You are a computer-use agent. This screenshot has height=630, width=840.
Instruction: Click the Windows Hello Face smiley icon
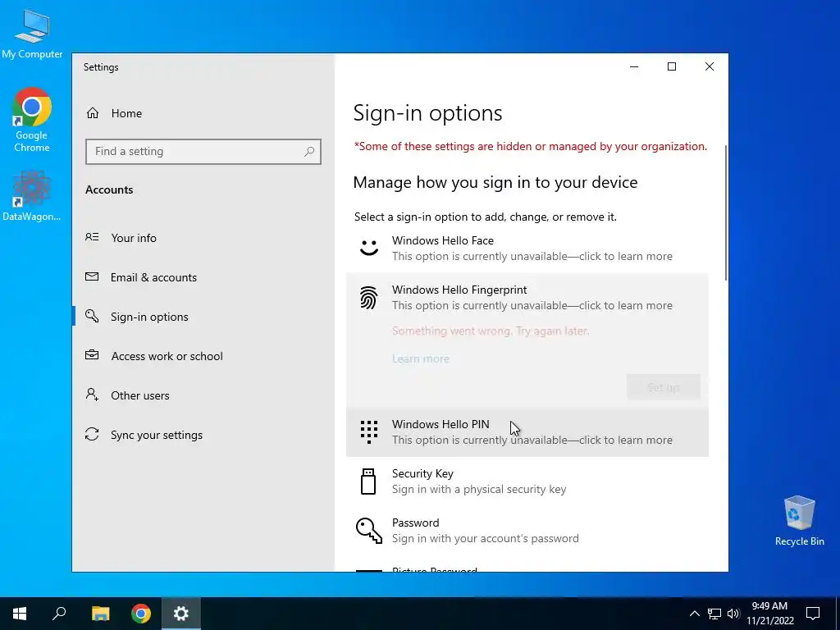coord(369,248)
